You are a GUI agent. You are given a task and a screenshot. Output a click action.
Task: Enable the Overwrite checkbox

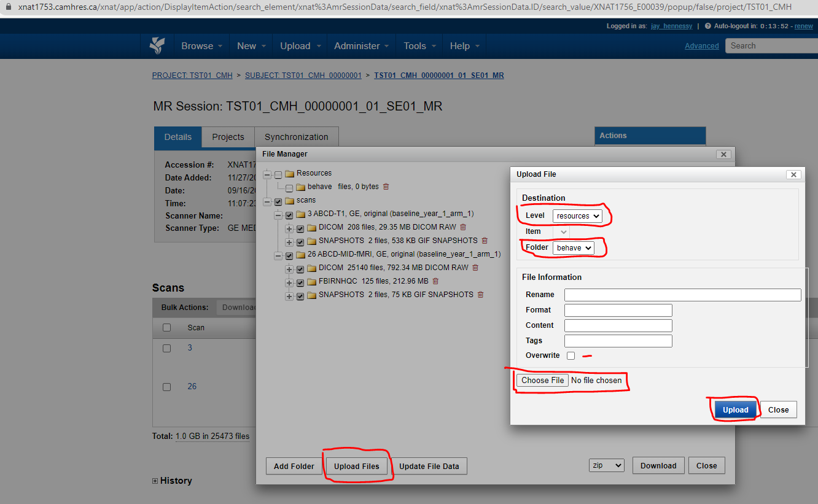coord(571,355)
